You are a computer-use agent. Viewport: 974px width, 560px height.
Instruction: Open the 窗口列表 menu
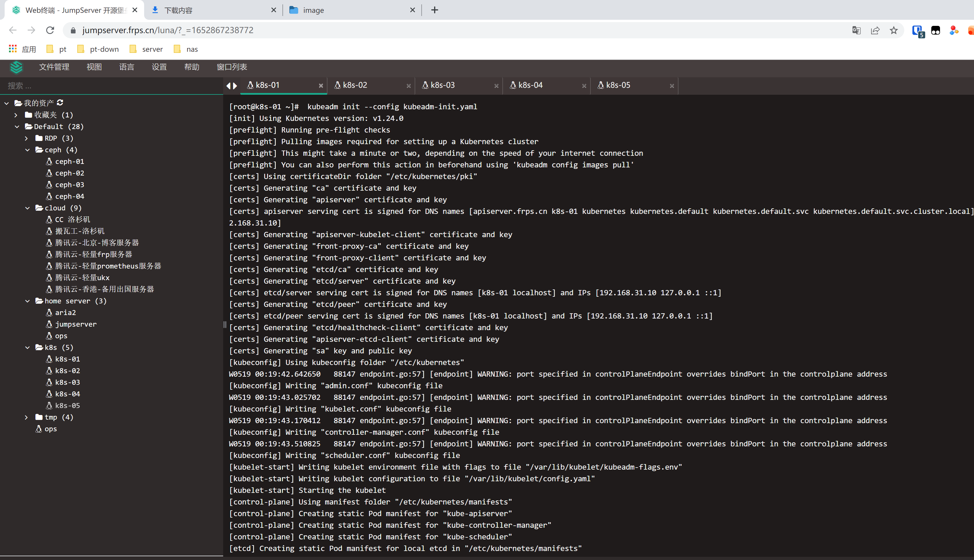tap(232, 67)
